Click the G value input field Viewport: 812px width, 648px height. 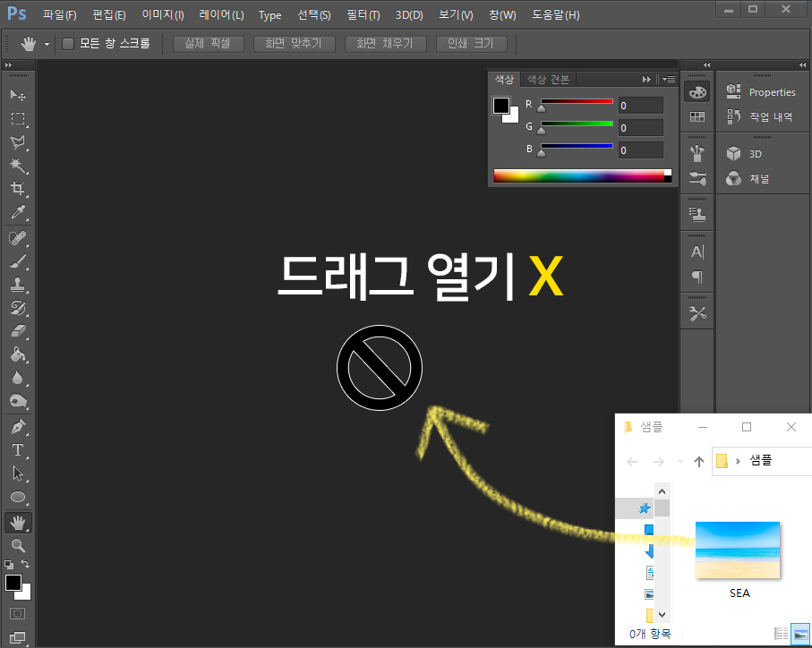pos(641,127)
